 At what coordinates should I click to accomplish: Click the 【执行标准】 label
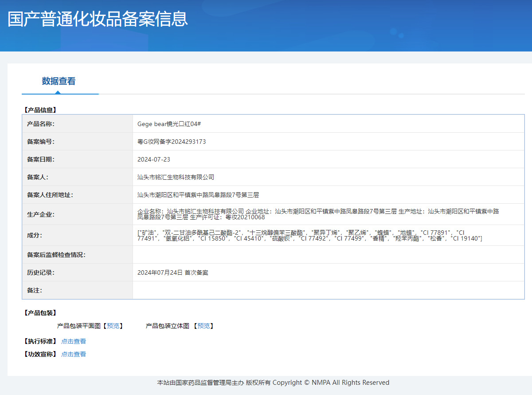(x=39, y=341)
